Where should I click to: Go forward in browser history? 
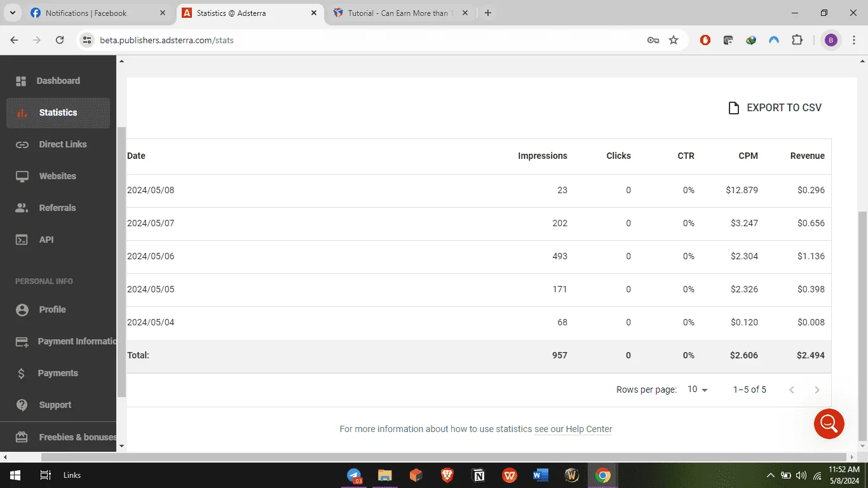37,40
